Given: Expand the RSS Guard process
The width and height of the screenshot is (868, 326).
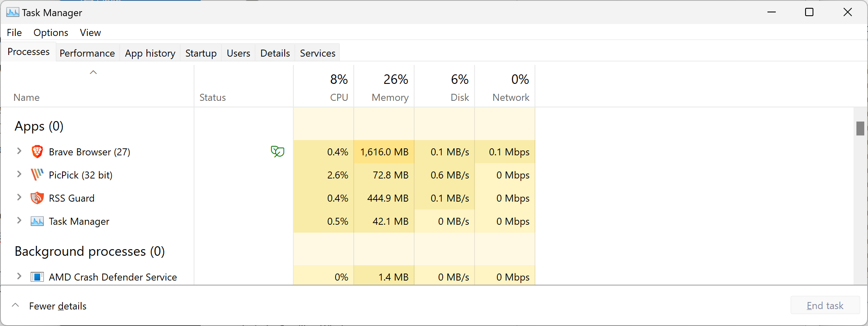Looking at the screenshot, I should coord(19,198).
